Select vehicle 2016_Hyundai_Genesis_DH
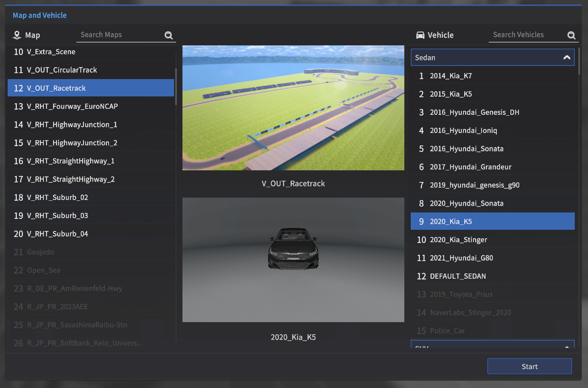Viewport: 588px width, 388px height. 492,112
